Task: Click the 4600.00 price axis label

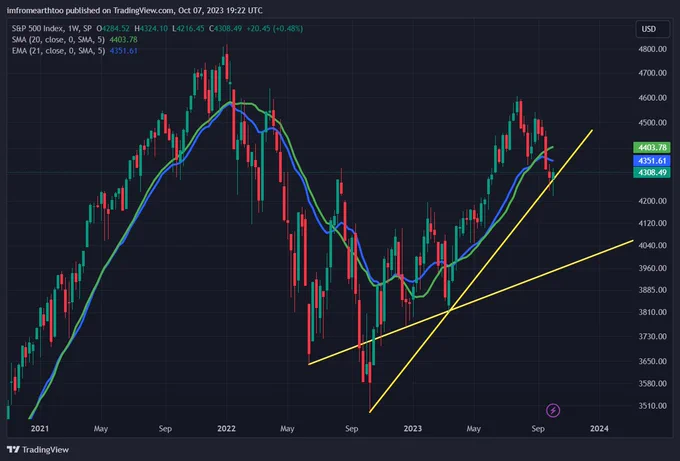Action: pyautogui.click(x=652, y=98)
